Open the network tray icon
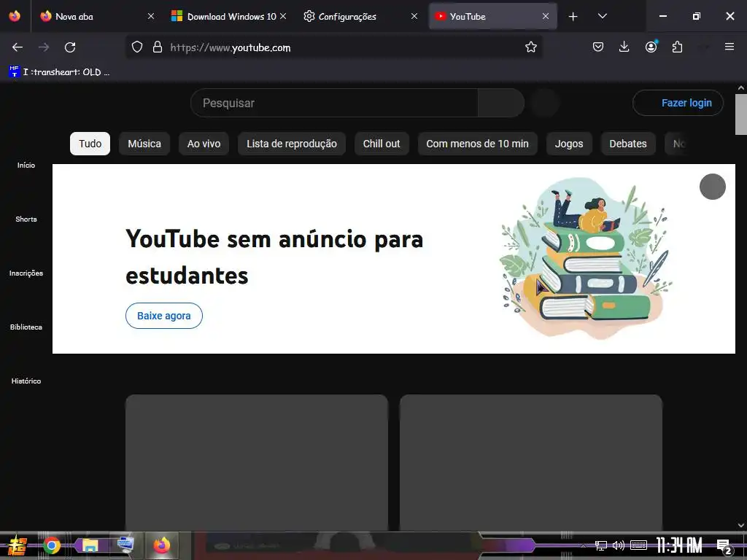 click(x=601, y=545)
